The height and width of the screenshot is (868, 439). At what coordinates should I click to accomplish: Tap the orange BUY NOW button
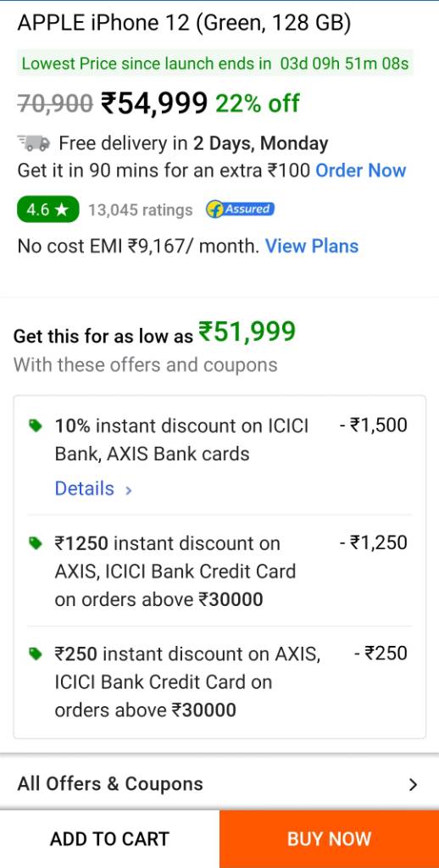click(x=330, y=838)
